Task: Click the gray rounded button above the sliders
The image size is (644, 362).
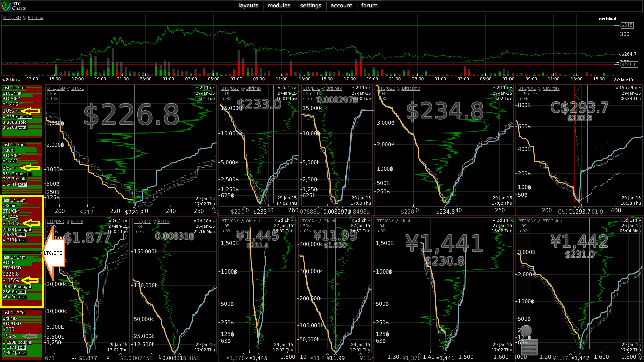Action: (x=526, y=331)
